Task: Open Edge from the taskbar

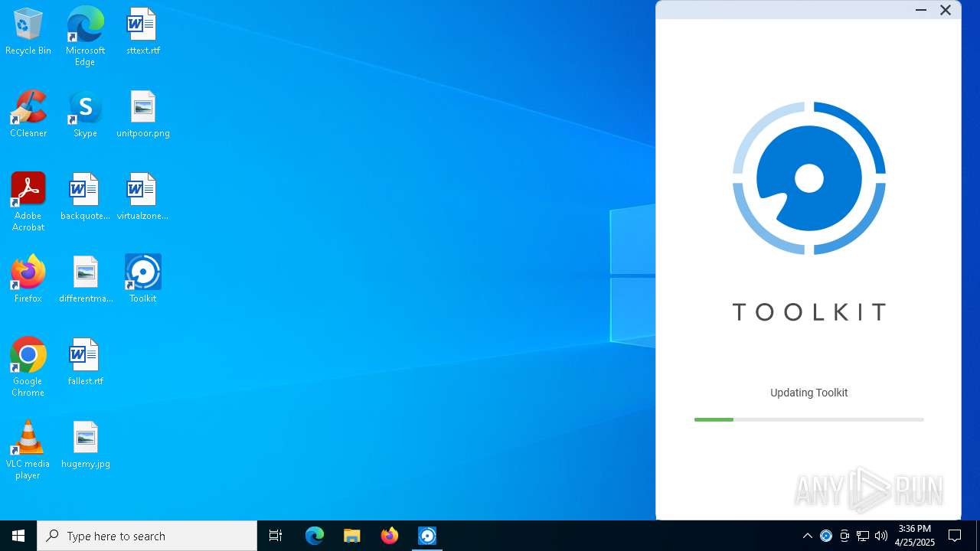Action: coord(315,536)
